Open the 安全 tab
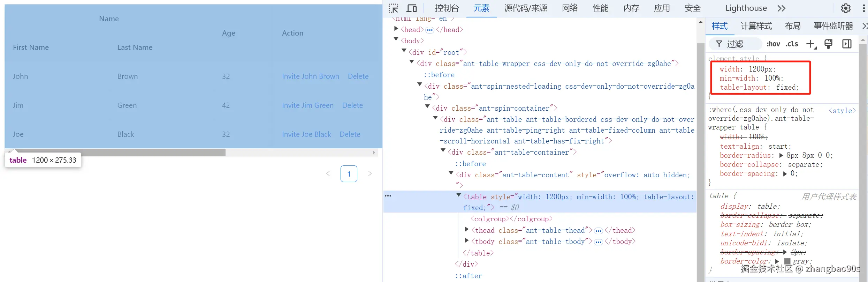Image resolution: width=868 pixels, height=282 pixels. coord(693,8)
